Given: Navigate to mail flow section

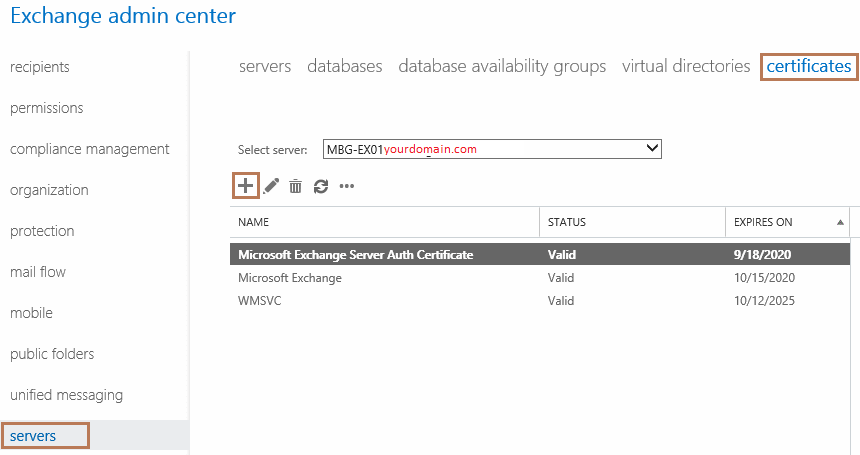Looking at the screenshot, I should point(38,272).
